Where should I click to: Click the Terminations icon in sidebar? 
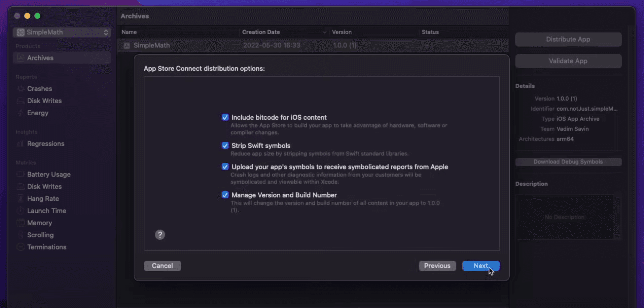[21, 247]
